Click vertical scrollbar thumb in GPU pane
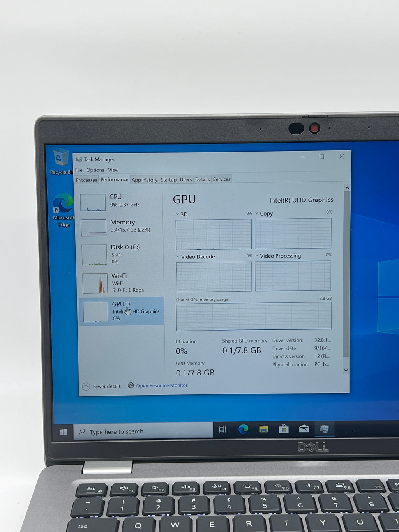 coord(346,274)
